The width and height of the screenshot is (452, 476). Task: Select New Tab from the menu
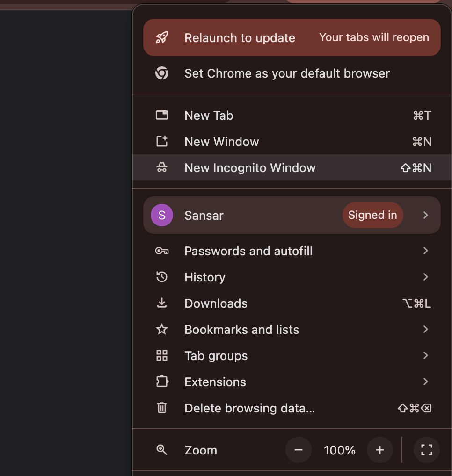point(209,115)
